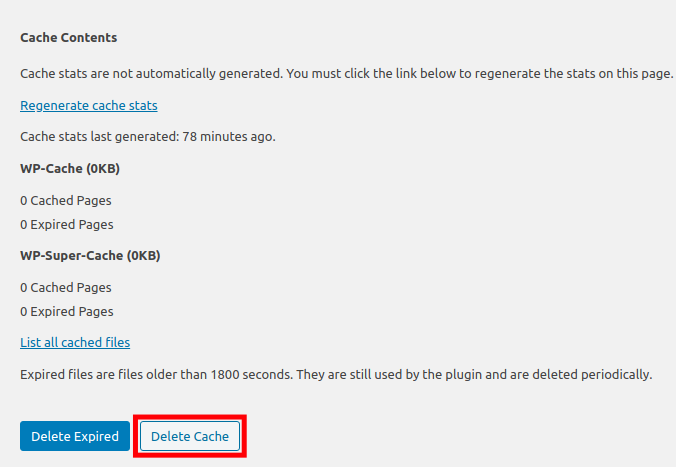This screenshot has width=676, height=467.
Task: Click 0 Cached Pages under WP-Super-Cache
Action: pyautogui.click(x=66, y=287)
